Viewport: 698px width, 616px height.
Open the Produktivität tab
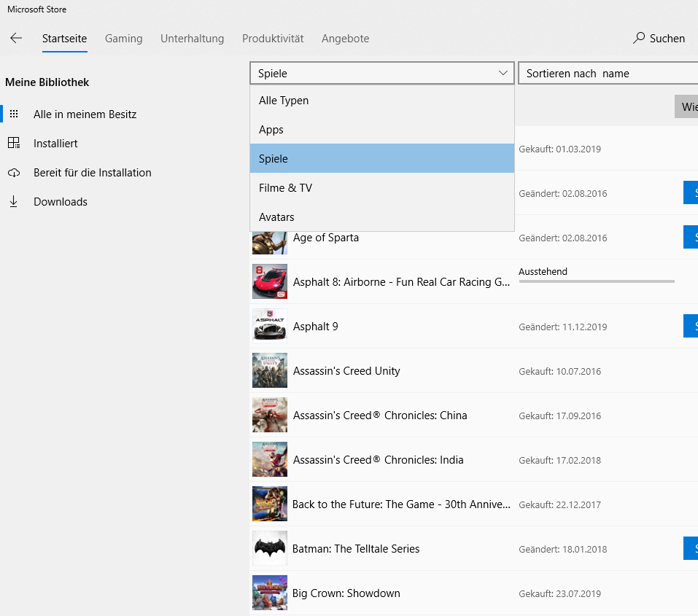273,39
